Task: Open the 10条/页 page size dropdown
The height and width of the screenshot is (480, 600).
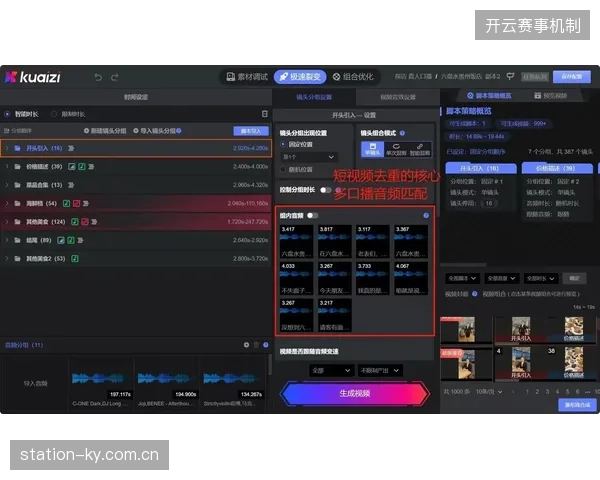Action: (489, 392)
